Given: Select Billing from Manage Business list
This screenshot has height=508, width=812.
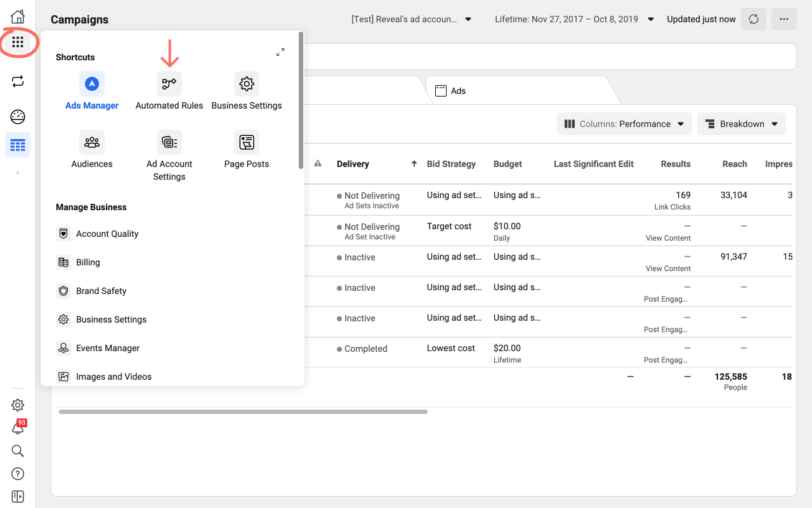Looking at the screenshot, I should pyautogui.click(x=88, y=262).
